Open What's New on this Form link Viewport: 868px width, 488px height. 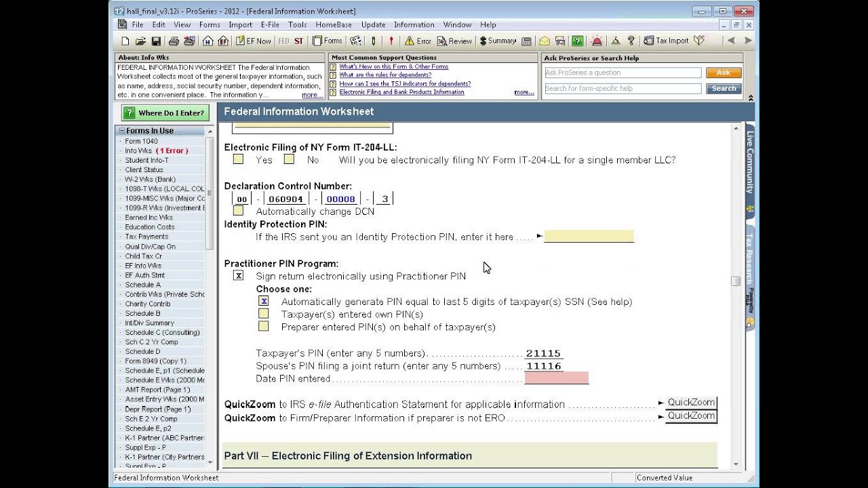click(x=393, y=66)
